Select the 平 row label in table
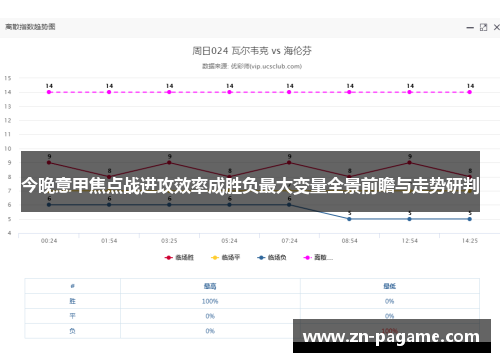 [72, 316]
